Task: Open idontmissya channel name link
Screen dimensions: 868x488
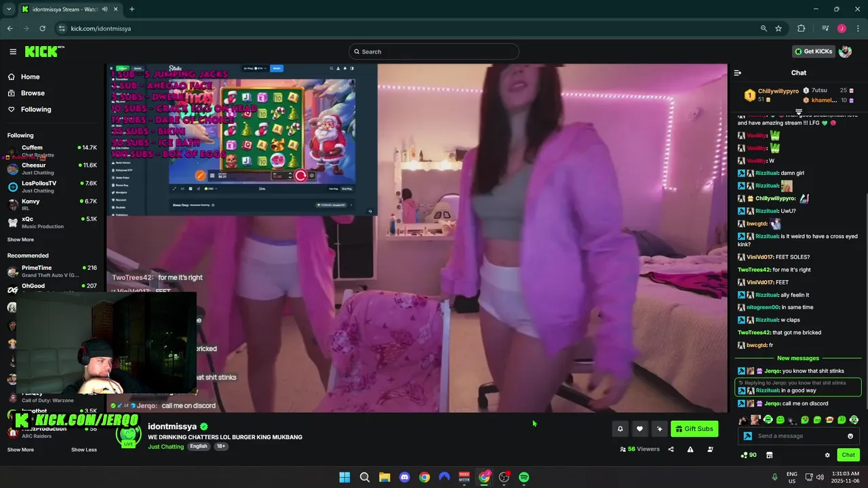Action: click(x=172, y=426)
